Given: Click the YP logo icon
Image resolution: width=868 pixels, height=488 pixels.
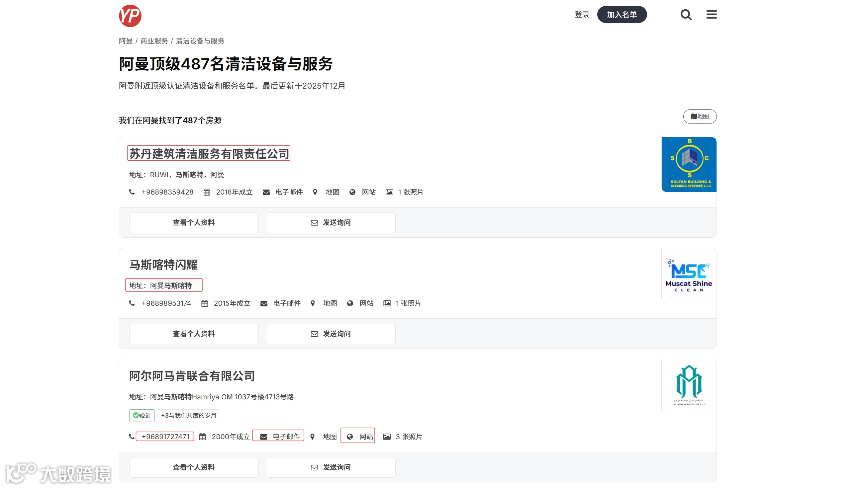Looking at the screenshot, I should (130, 16).
